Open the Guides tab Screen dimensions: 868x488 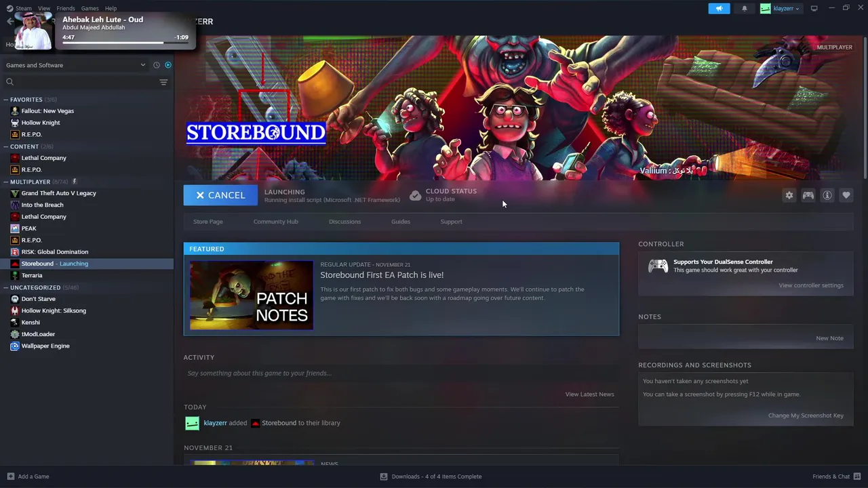pyautogui.click(x=400, y=222)
